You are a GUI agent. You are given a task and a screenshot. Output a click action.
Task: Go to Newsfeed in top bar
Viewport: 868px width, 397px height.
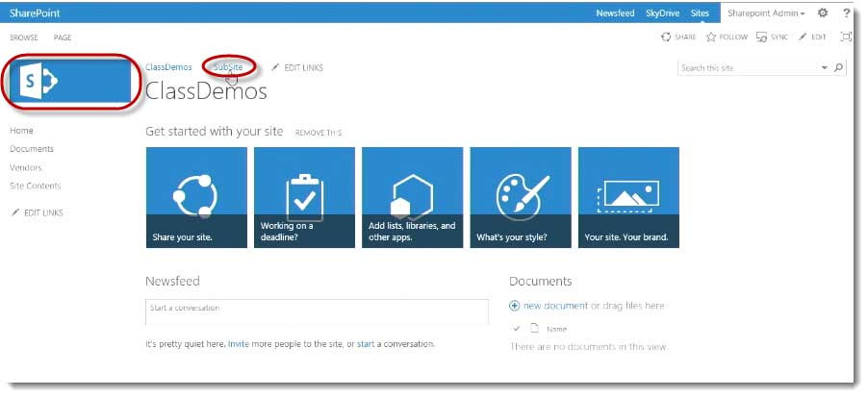click(615, 13)
